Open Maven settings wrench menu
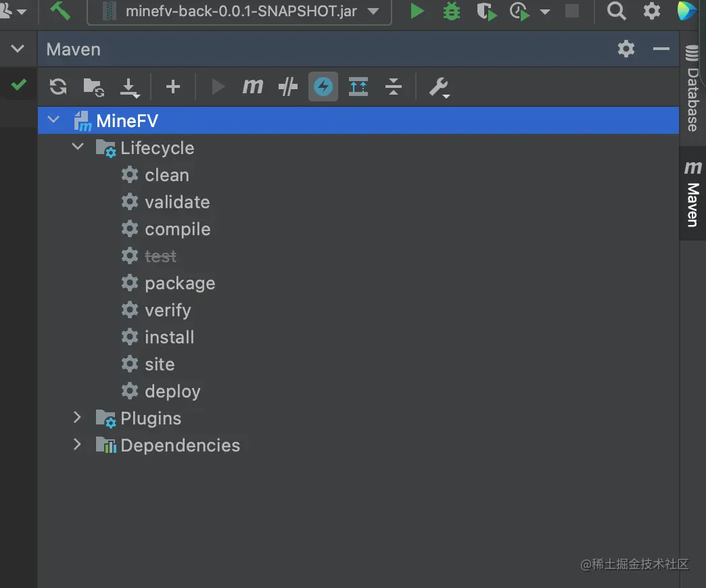The height and width of the screenshot is (588, 706). pos(439,87)
